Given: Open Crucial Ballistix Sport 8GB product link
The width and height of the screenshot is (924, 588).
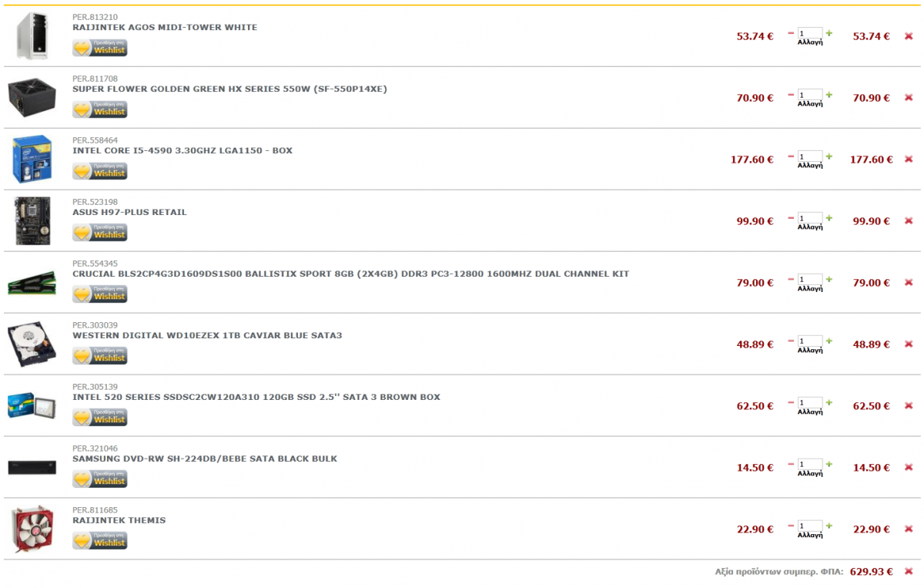Looking at the screenshot, I should (x=351, y=274).
